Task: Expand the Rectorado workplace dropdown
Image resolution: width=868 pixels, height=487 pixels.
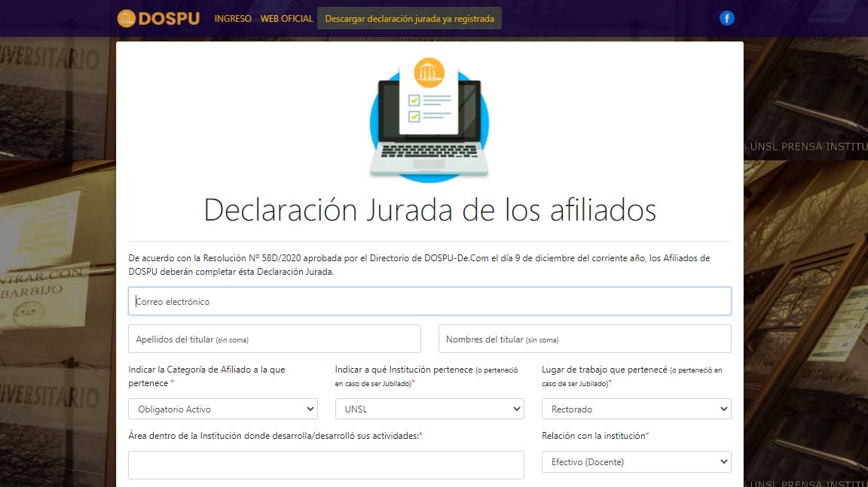Action: pos(636,409)
